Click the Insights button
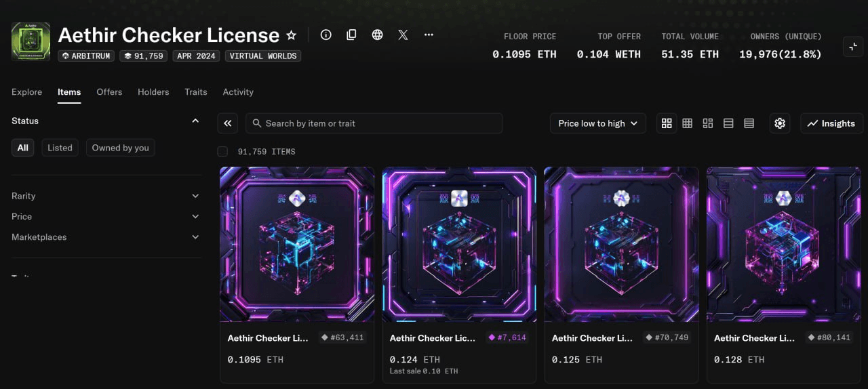This screenshot has height=389, width=868. 831,123
